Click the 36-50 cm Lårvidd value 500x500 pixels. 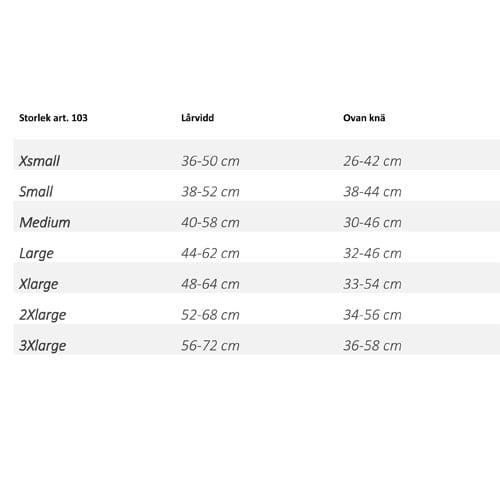coord(210,161)
